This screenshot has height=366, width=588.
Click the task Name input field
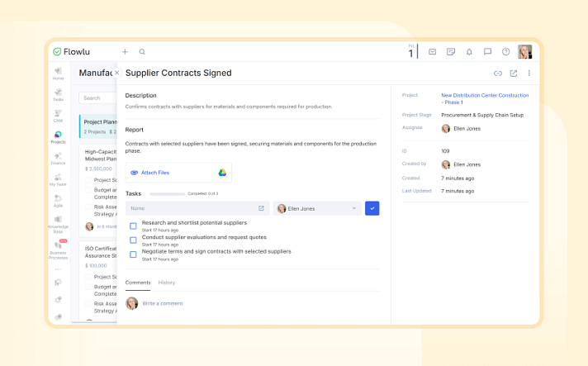tap(197, 208)
